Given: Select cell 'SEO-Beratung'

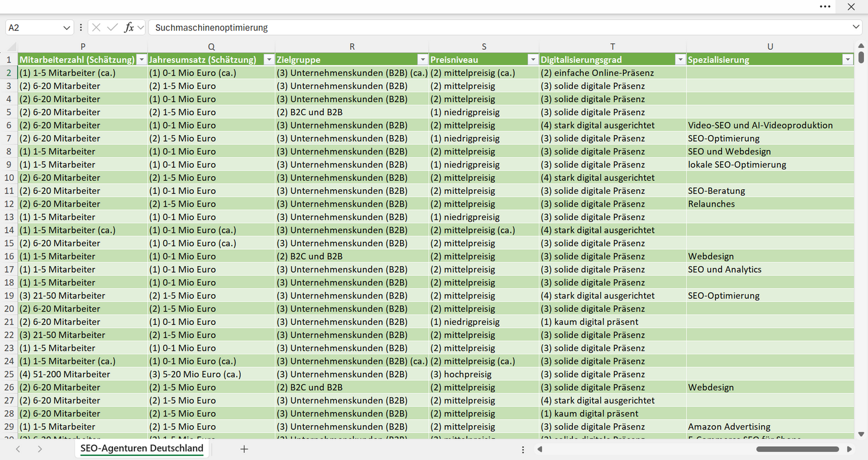Looking at the screenshot, I should [x=770, y=191].
